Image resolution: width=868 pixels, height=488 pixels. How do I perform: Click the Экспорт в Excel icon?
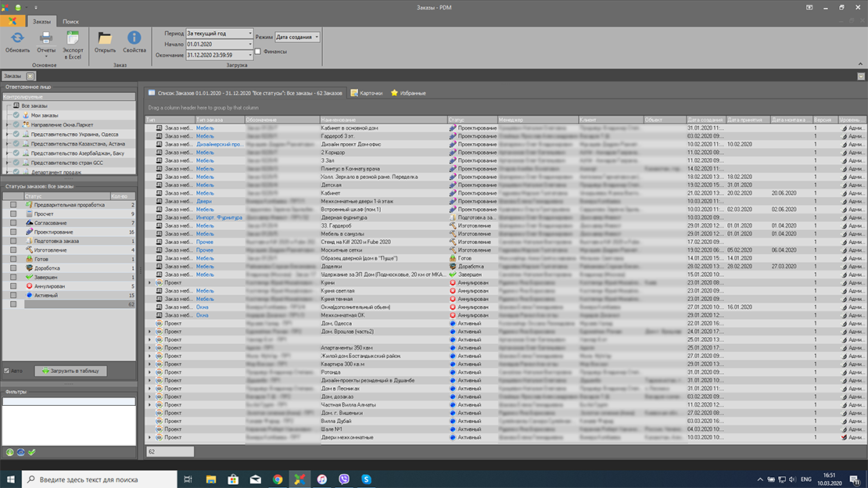click(73, 38)
